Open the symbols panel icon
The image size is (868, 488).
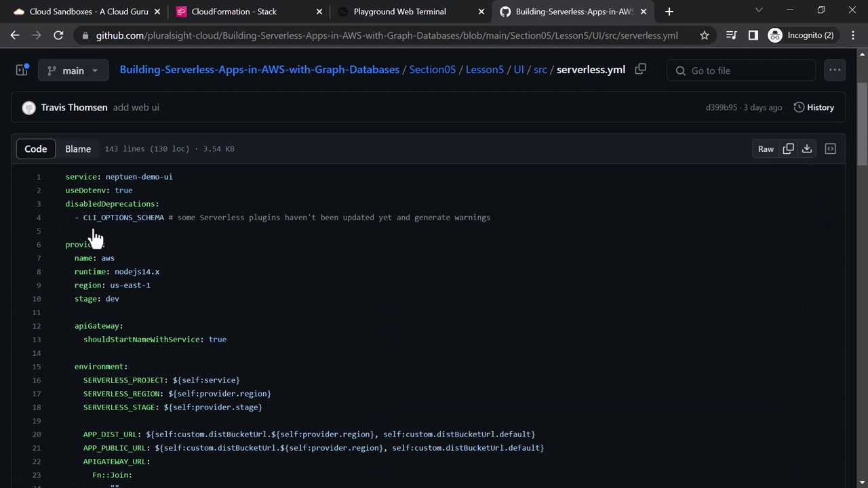coord(830,148)
